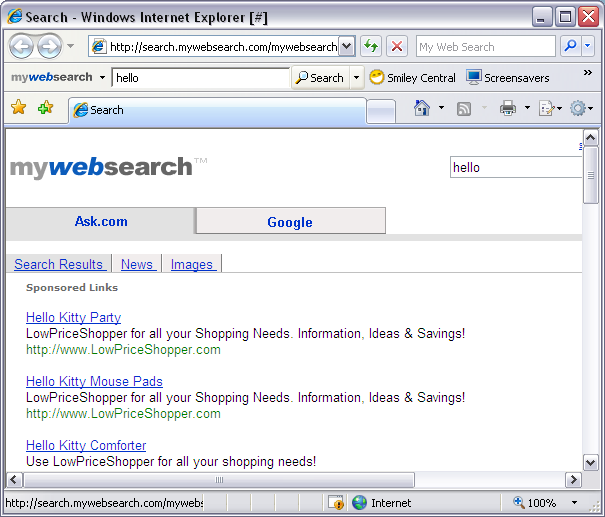
Task: Click the page icon in address bar
Action: click(x=99, y=46)
